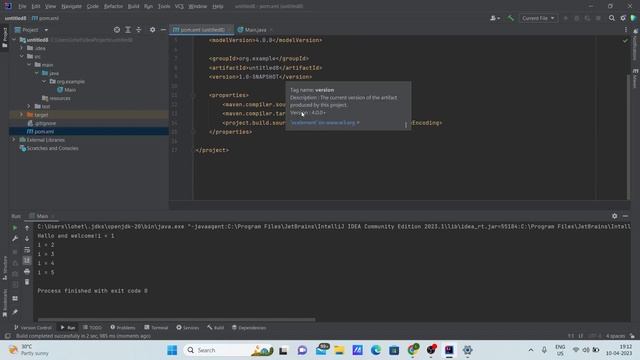This screenshot has height=360, width=640.
Task: Expand the target folder
Action: (22, 115)
